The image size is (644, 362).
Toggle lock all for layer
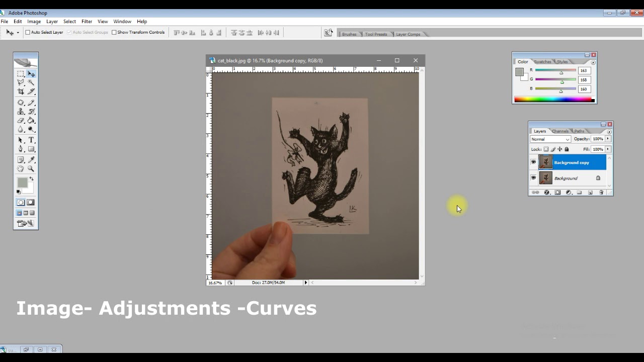567,149
